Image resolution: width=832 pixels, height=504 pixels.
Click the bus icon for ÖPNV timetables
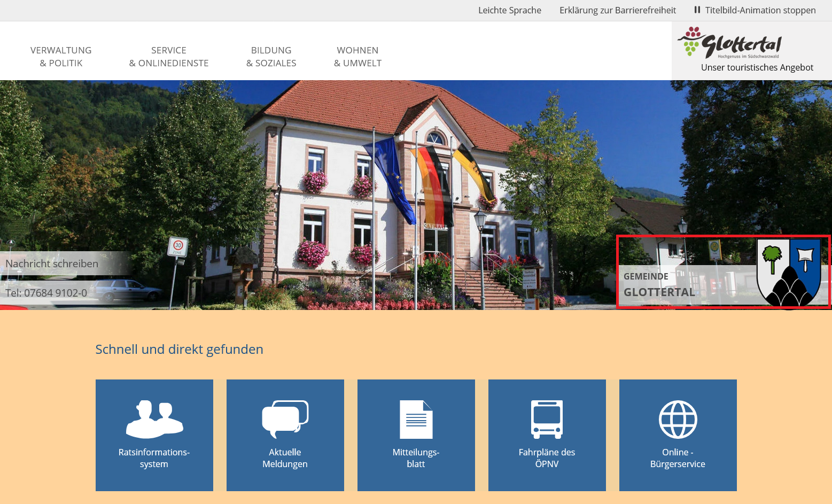[547, 419]
